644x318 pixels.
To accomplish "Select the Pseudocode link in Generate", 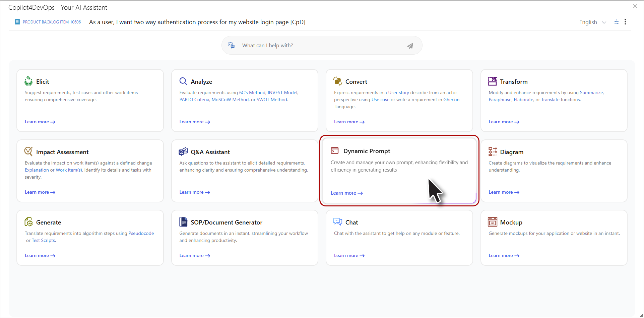I will click(141, 233).
